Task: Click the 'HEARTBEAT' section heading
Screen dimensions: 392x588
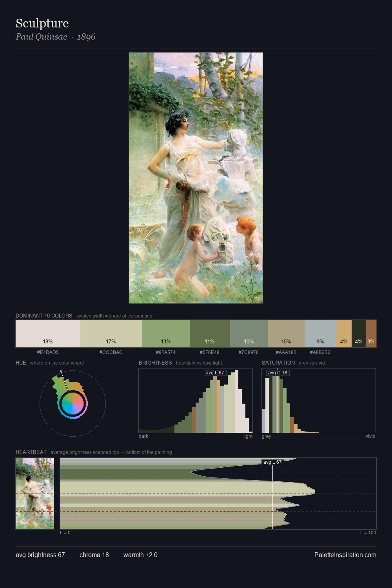Action: [x=31, y=452]
